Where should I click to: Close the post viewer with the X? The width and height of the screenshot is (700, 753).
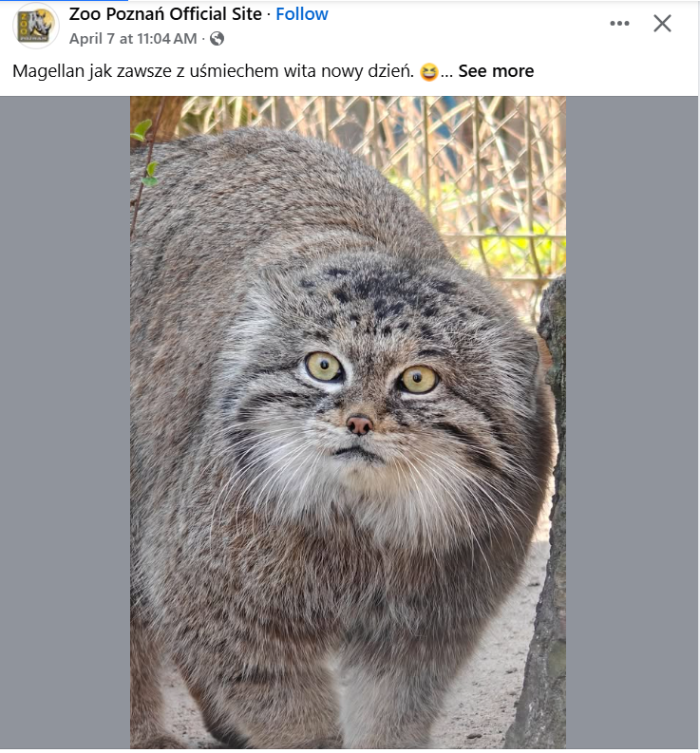click(x=662, y=23)
